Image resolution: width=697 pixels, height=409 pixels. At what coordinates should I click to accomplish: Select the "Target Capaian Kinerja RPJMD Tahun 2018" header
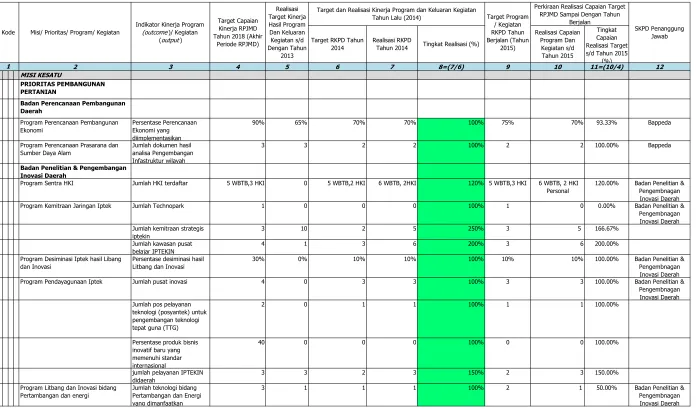point(238,32)
